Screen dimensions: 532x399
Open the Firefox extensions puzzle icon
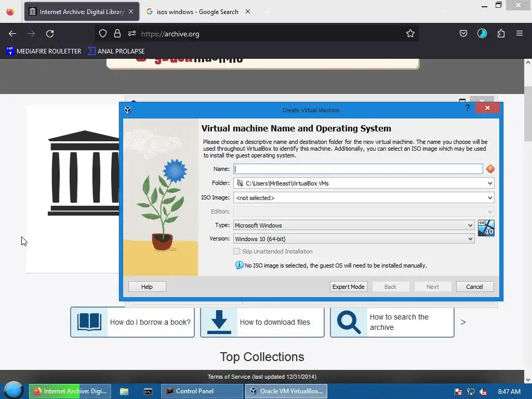(501, 33)
